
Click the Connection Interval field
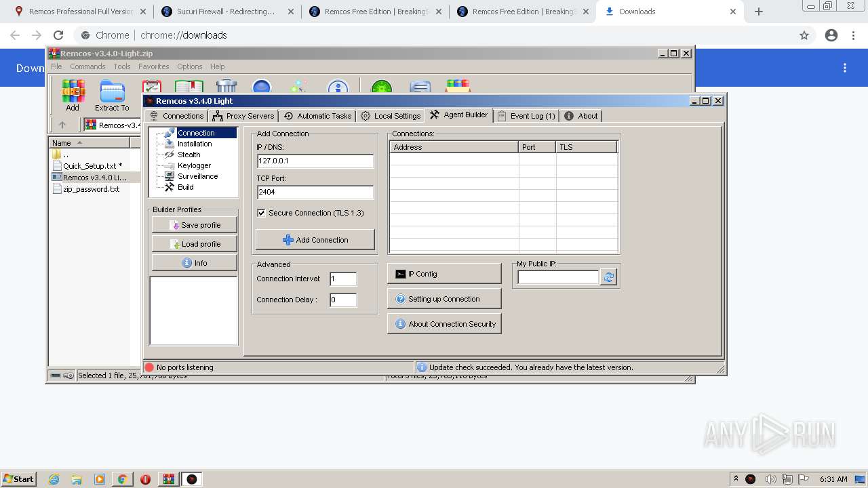pyautogui.click(x=343, y=279)
